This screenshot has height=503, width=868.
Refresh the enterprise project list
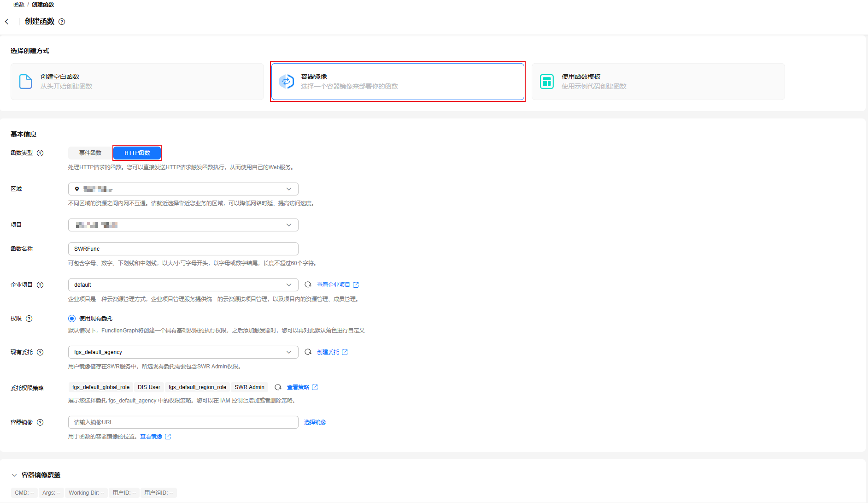[308, 285]
